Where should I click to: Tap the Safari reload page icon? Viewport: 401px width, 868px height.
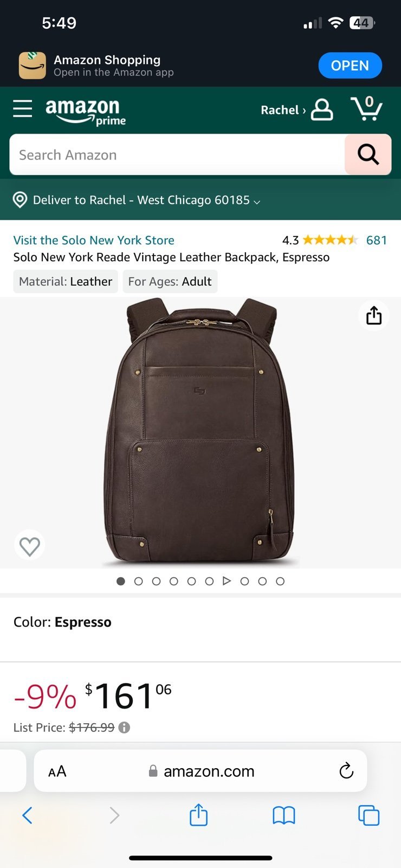click(346, 770)
